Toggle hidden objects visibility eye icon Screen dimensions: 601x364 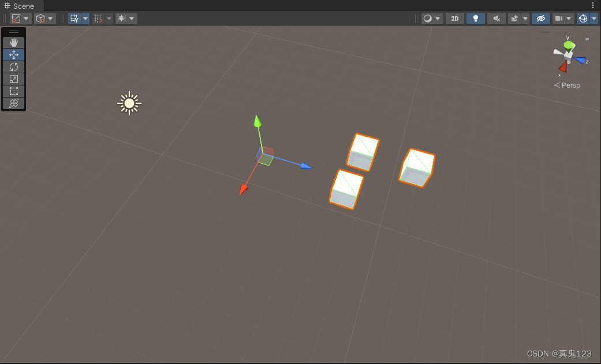coord(541,18)
